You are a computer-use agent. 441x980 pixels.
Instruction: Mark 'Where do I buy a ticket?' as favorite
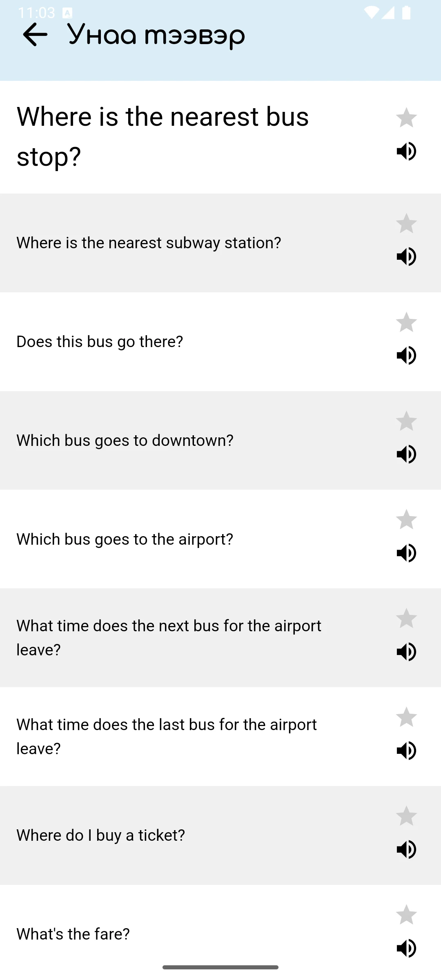406,816
